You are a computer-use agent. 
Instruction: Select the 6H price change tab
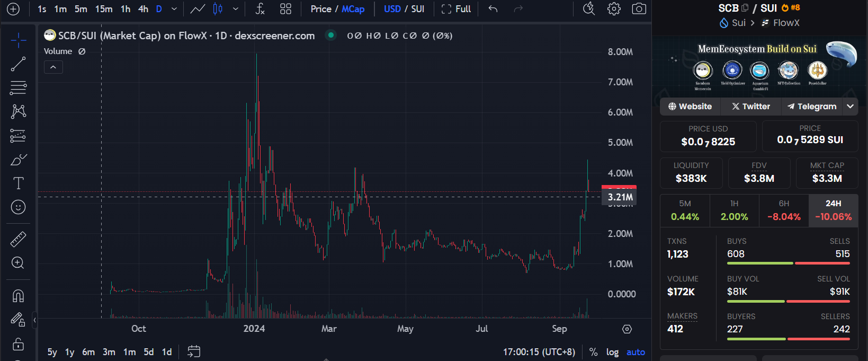784,210
